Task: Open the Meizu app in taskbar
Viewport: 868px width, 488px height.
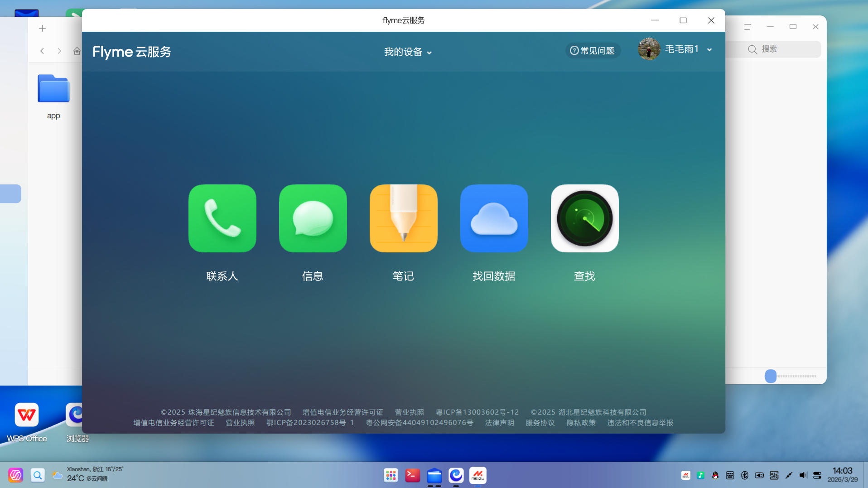Action: (x=477, y=475)
